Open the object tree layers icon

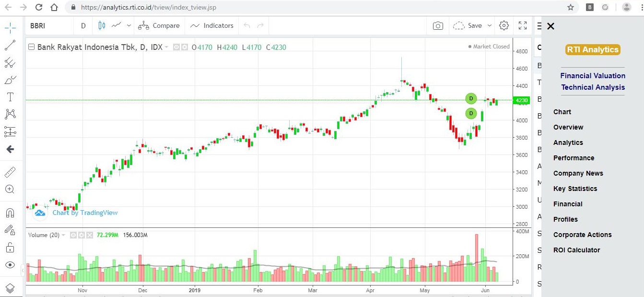click(x=10, y=288)
